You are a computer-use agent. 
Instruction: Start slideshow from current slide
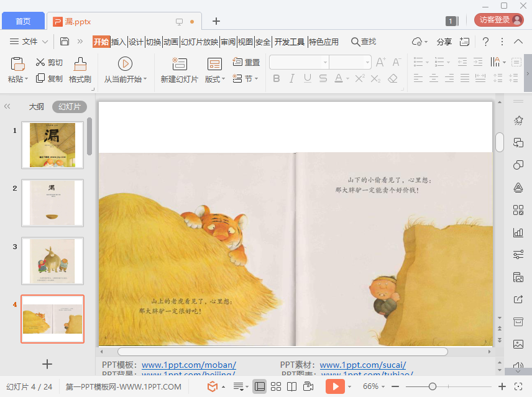coord(125,64)
